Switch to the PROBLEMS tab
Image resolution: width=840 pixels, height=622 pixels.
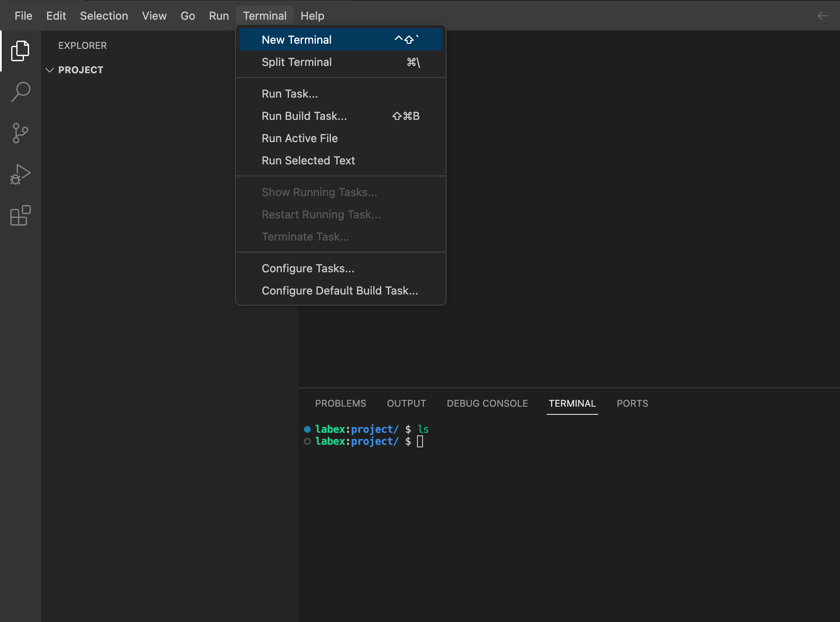(x=340, y=403)
